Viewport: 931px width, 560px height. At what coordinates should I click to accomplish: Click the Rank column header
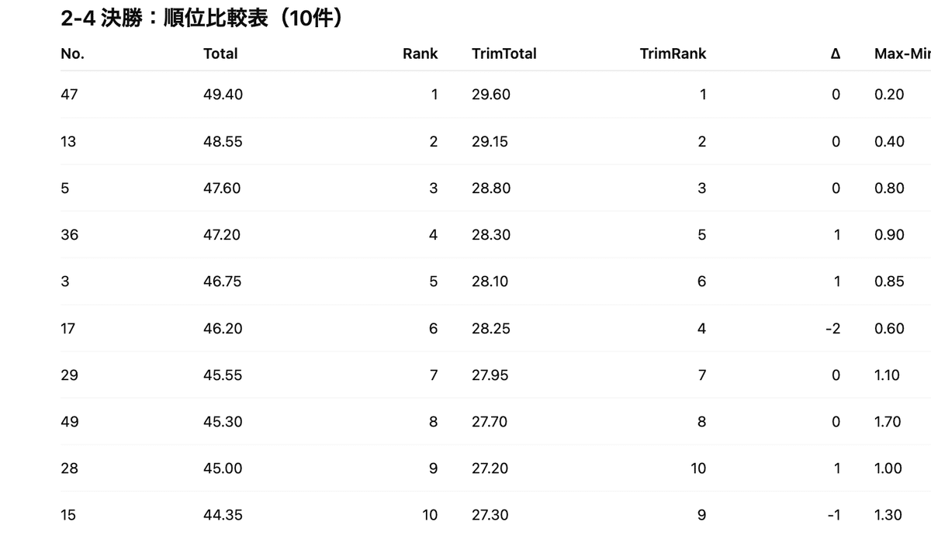coord(420,54)
